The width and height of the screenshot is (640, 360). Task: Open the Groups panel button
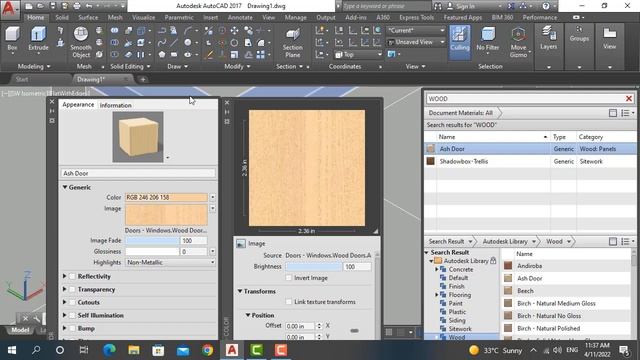pyautogui.click(x=579, y=35)
